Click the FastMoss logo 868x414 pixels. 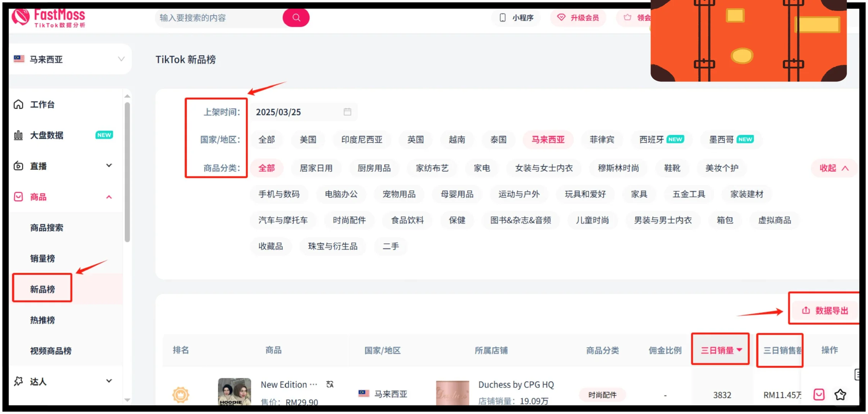[48, 18]
